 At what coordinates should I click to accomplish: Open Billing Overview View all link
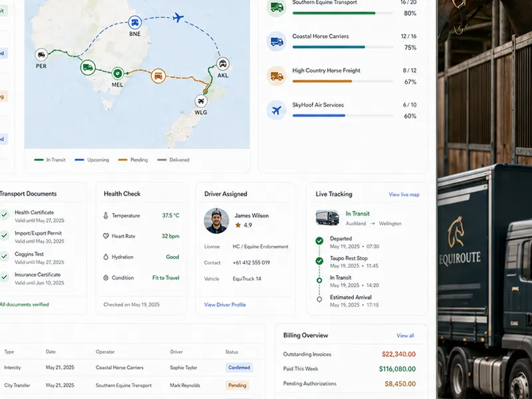point(405,336)
